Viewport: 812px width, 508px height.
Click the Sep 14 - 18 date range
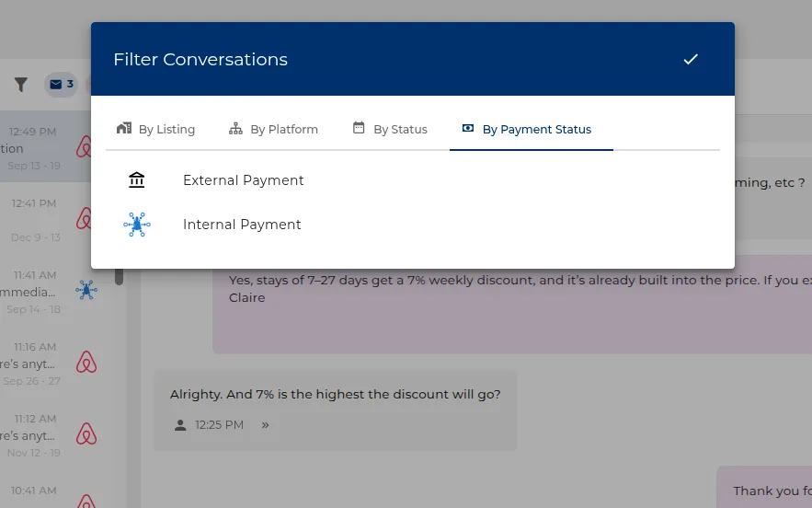[x=34, y=309]
